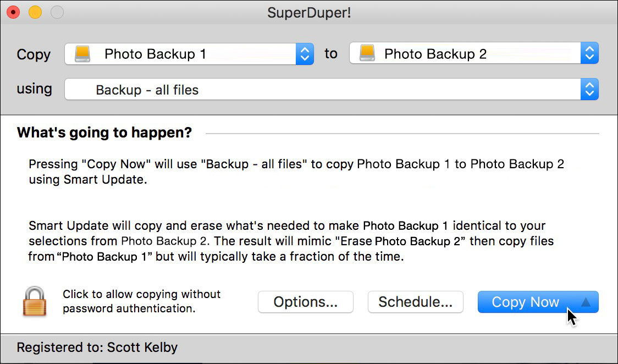The width and height of the screenshot is (618, 364).
Task: Click the gray zoom button in the title bar
Action: [57, 11]
